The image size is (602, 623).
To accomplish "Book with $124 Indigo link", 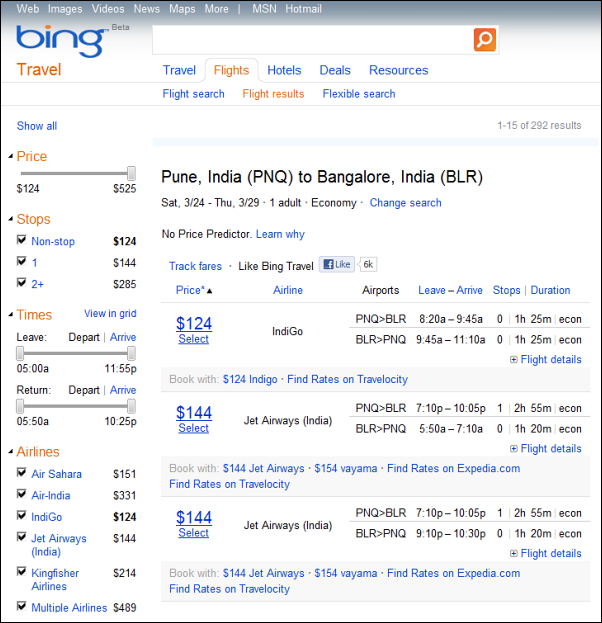I will [250, 379].
